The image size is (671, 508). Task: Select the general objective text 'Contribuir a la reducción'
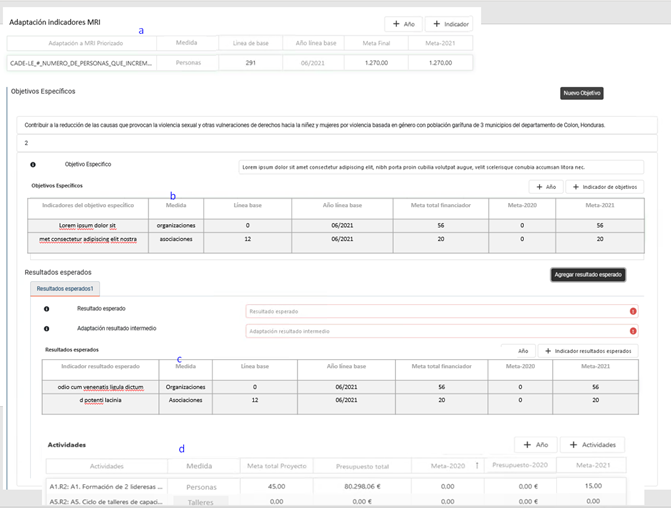click(x=337, y=125)
